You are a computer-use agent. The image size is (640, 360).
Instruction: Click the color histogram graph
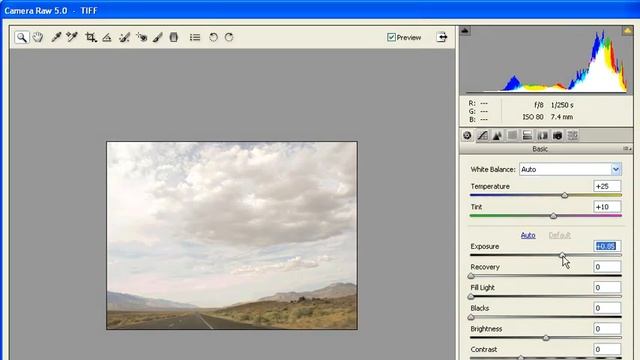point(546,60)
